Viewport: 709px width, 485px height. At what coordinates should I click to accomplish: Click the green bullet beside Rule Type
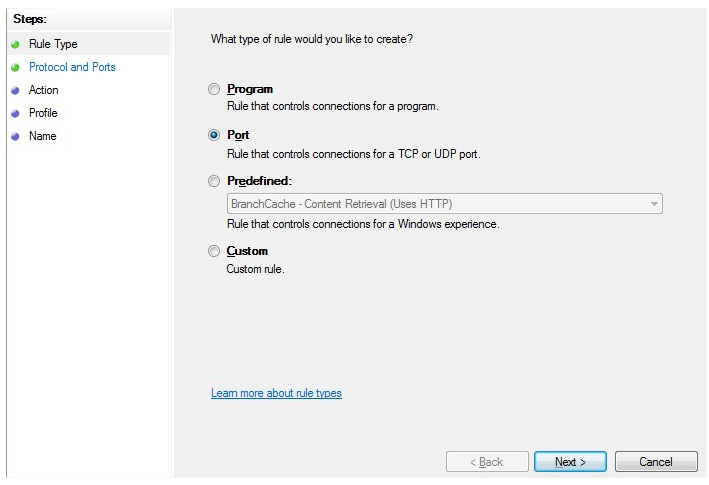(15, 44)
